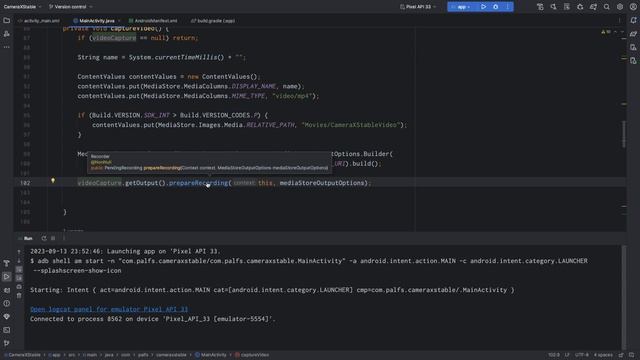Open the account profile icon
The width and height of the screenshot is (640, 360).
tap(633, 7)
